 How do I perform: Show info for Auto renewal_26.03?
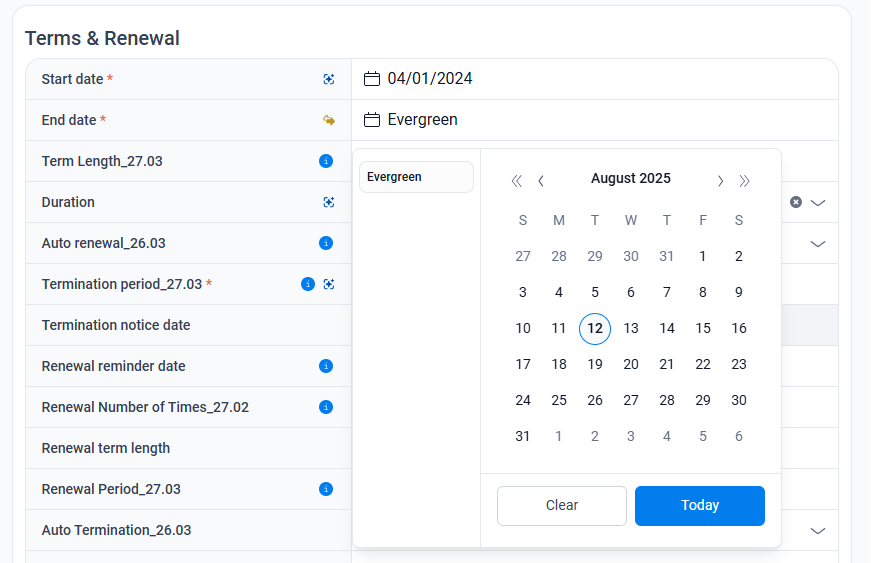coord(325,243)
